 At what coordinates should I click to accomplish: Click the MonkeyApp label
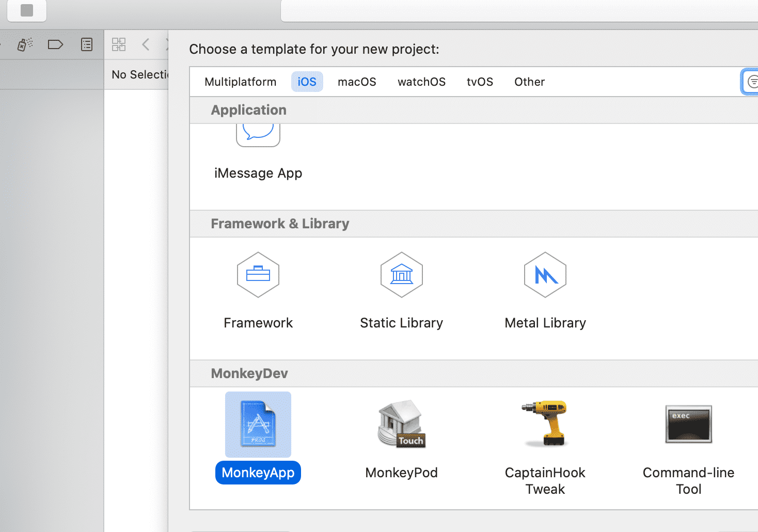[258, 473]
